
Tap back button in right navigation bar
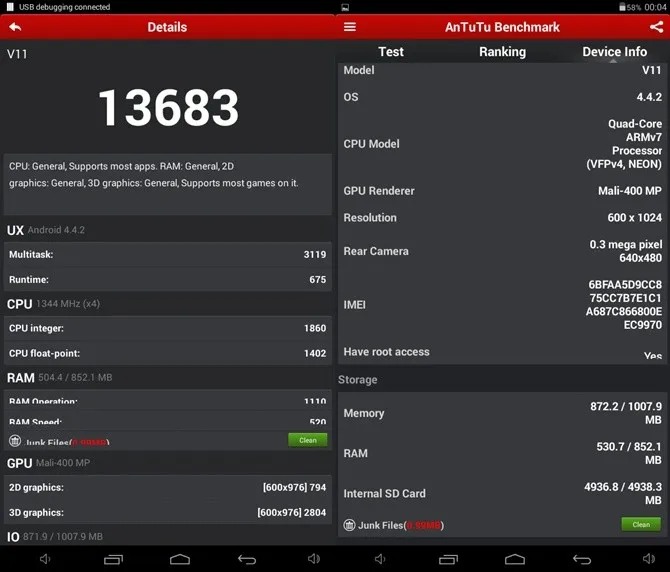pyautogui.click(x=582, y=559)
